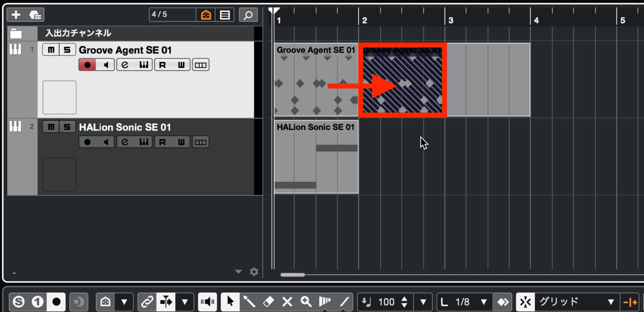Adjust the velocity 100 stepper arrows
This screenshot has height=312, width=644.
coord(405,301)
